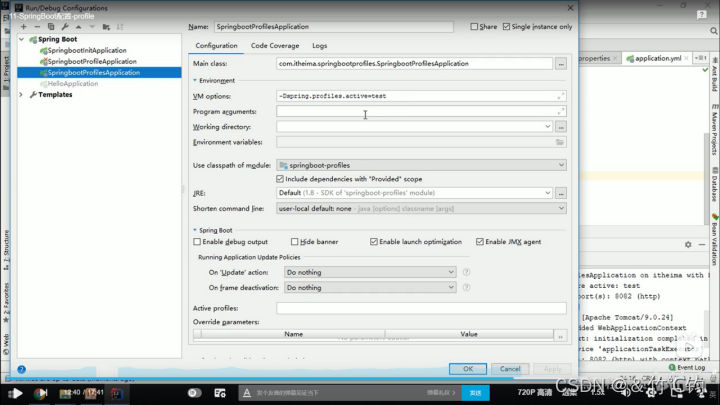This screenshot has width=720, height=405.
Task: Click in the Active profiles field
Action: [x=421, y=308]
